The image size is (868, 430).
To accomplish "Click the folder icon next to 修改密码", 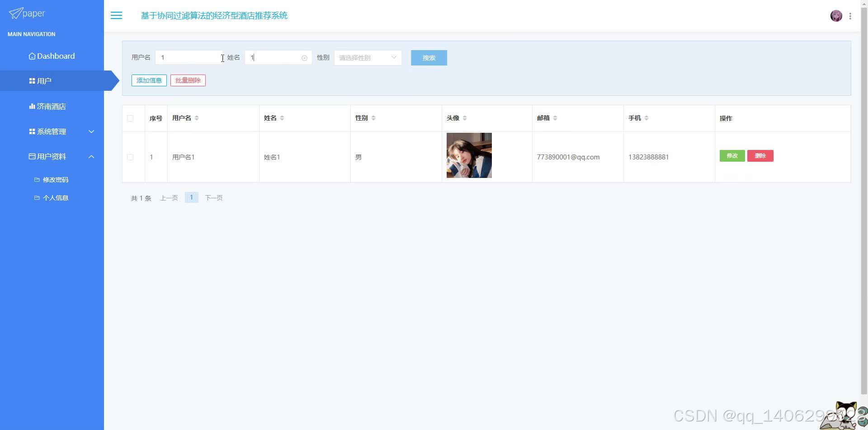I will [37, 179].
